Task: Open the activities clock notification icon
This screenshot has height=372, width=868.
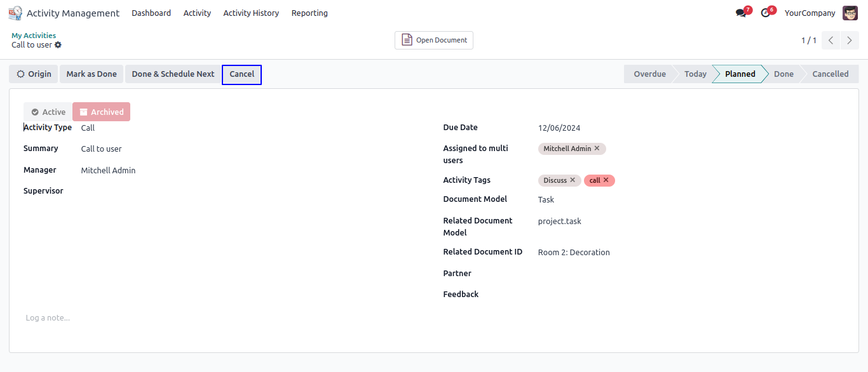Action: pos(766,13)
